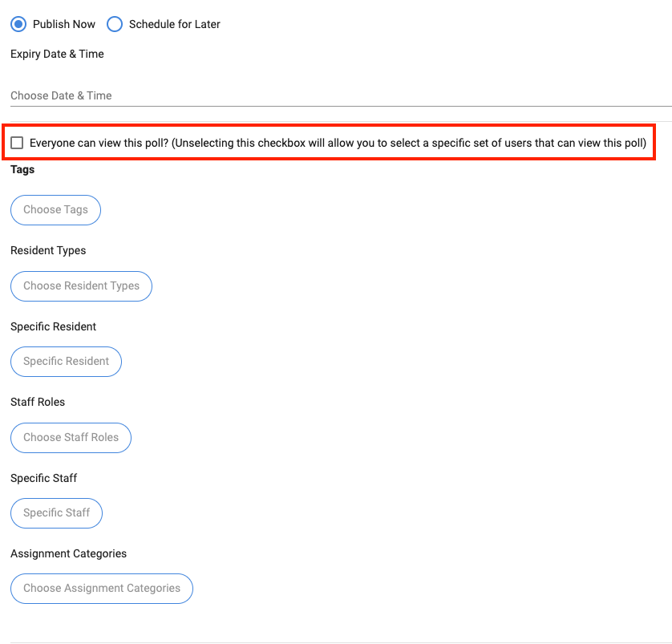Open the Choose Tags selector
The width and height of the screenshot is (672, 644).
pyautogui.click(x=55, y=209)
